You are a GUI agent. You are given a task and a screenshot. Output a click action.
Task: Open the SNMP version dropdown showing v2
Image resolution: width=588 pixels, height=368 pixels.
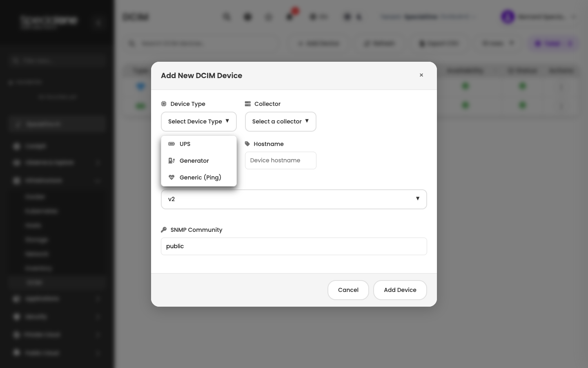(294, 199)
